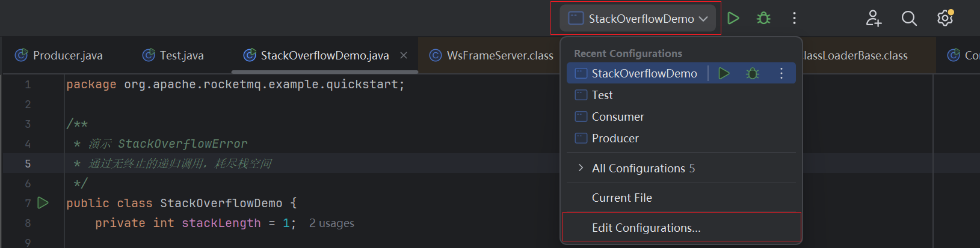Choose the Producer run configuration
Screen dimensions: 980x248
click(615, 138)
